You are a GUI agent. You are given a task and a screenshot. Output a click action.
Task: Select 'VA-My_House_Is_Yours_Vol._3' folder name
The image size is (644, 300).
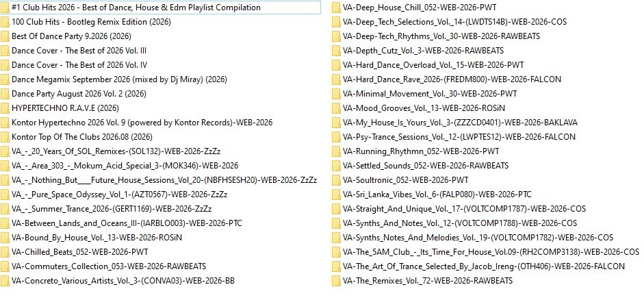click(460, 123)
